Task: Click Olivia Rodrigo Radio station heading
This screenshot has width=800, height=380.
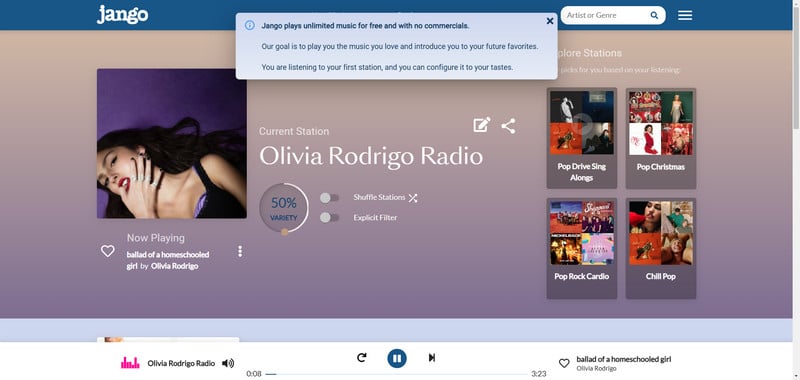Action: (371, 156)
